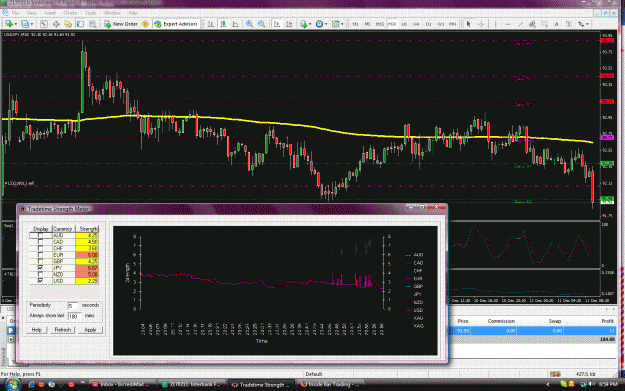
Task: Switch to D1 timeframe
Action: pyautogui.click(x=428, y=24)
